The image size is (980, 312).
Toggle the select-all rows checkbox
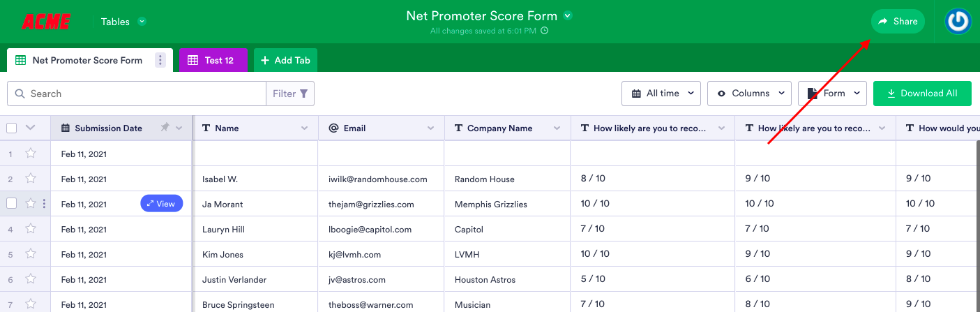[x=12, y=128]
